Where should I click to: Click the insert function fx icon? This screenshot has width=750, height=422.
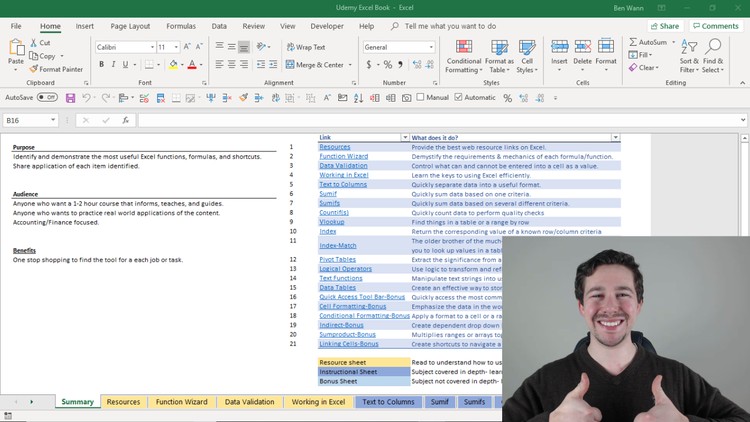click(x=125, y=120)
